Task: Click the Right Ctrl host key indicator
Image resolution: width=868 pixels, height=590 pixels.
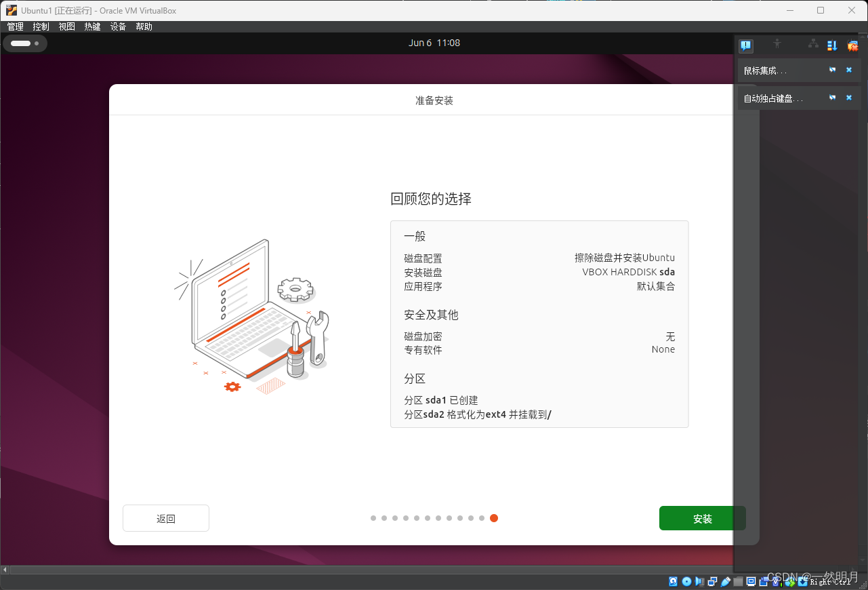Action: coord(830,582)
